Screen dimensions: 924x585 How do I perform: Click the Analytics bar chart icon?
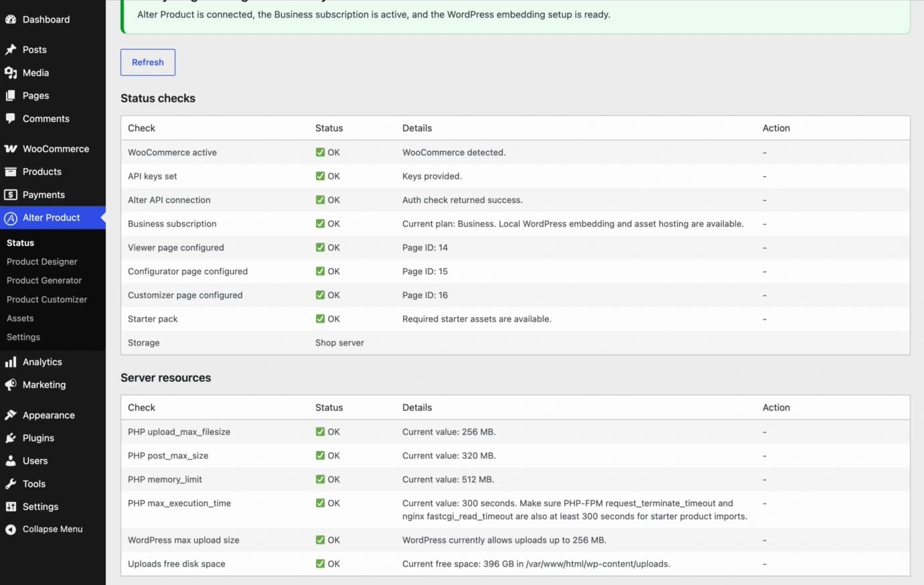click(x=11, y=362)
